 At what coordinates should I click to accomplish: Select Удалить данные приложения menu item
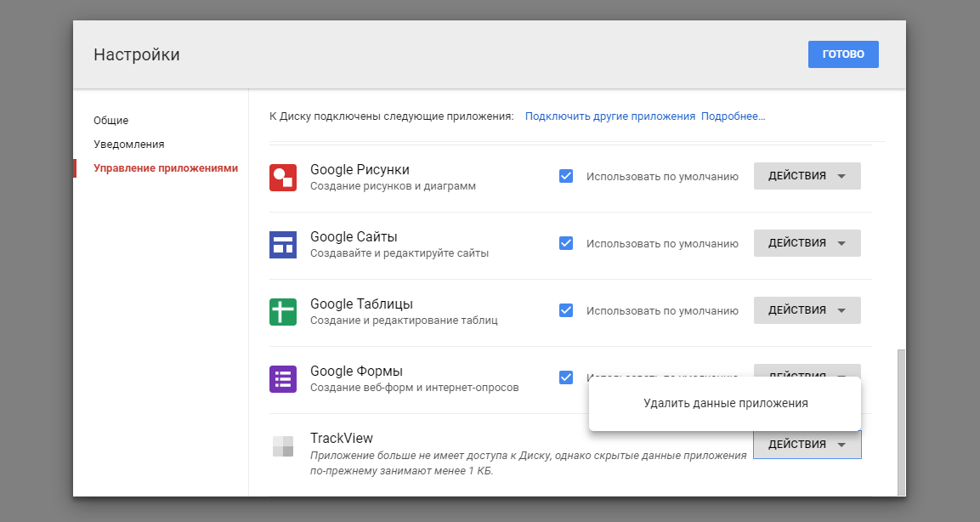coord(725,403)
